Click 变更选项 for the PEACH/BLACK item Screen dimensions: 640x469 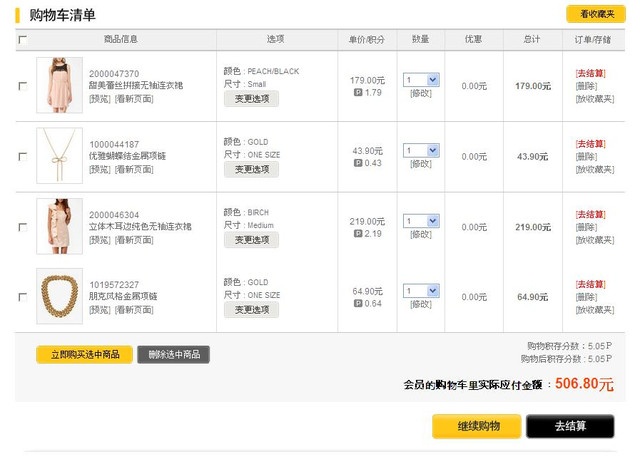pos(251,99)
